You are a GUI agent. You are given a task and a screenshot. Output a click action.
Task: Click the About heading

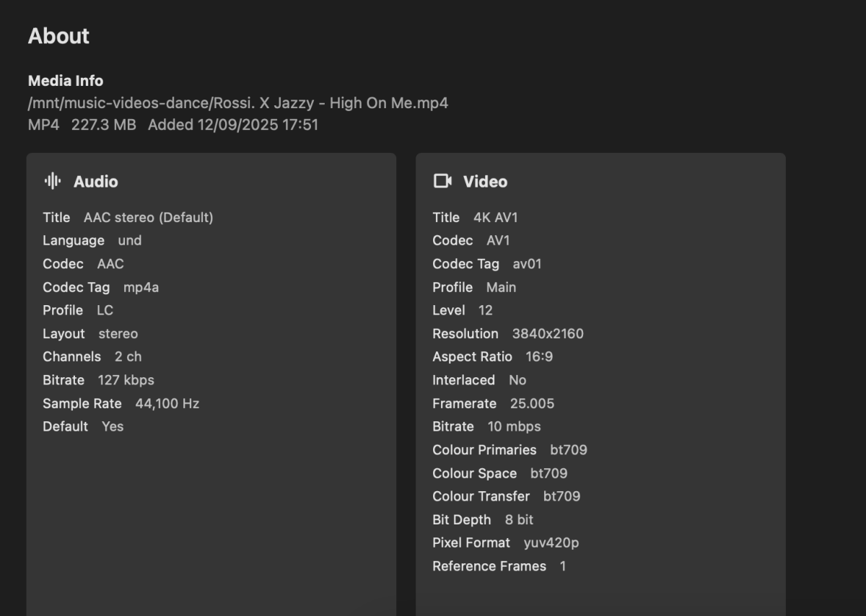click(58, 36)
